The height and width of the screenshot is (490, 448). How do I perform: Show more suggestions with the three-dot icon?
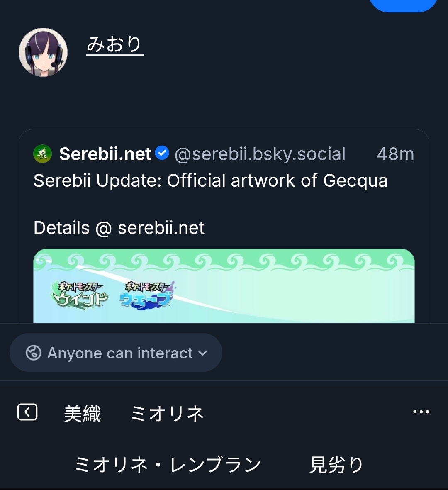[x=421, y=412]
